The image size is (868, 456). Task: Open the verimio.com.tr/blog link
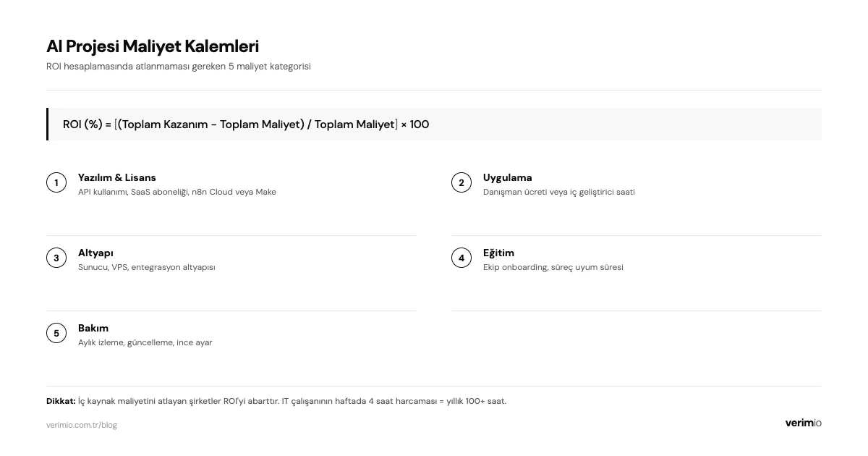click(x=82, y=425)
